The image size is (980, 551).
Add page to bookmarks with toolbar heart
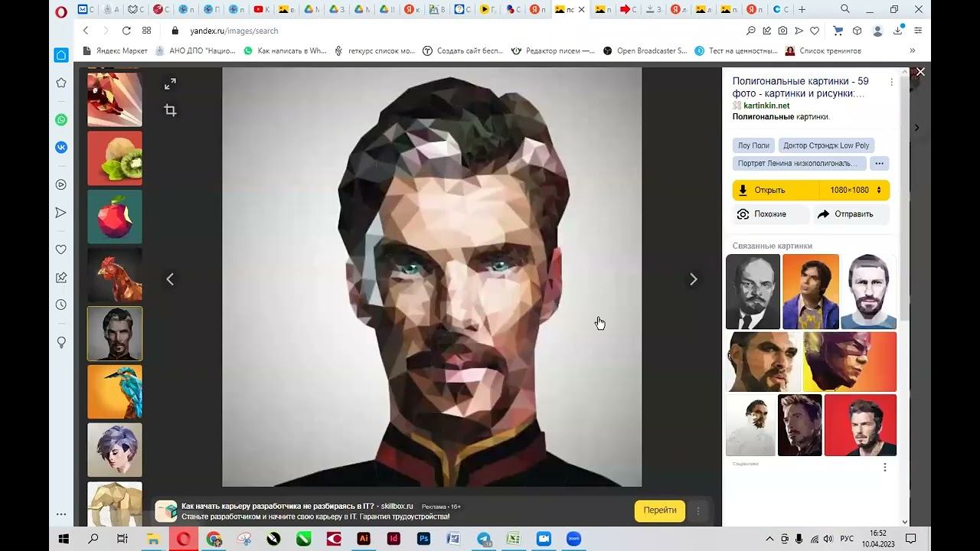(x=815, y=31)
